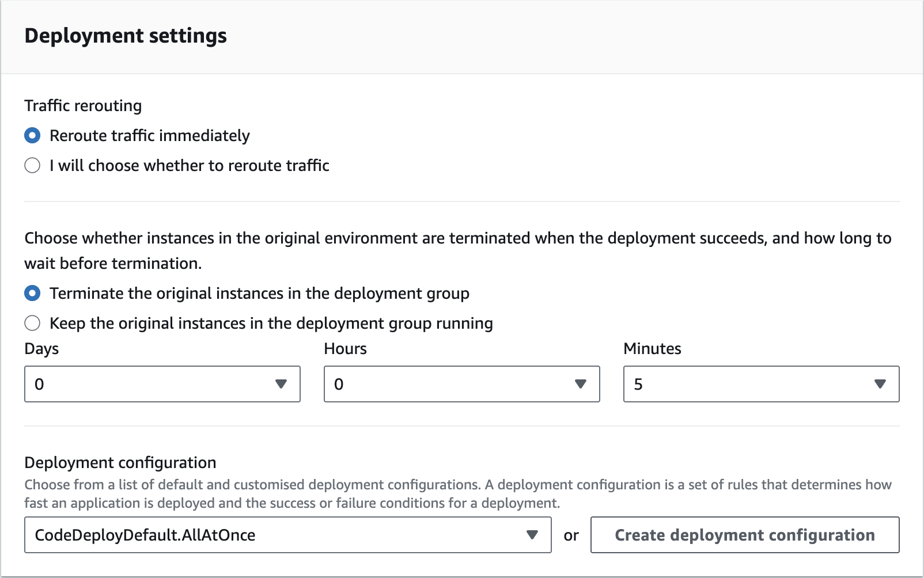This screenshot has width=924, height=578.
Task: Open the Hours dropdown showing value 0
Action: point(449,384)
